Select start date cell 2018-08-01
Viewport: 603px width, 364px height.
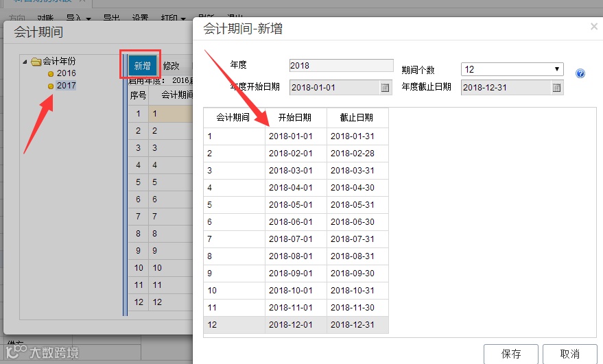click(x=296, y=256)
